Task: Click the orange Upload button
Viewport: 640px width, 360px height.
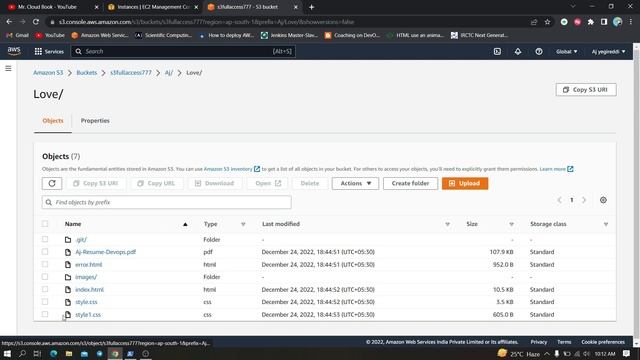Action: [464, 183]
